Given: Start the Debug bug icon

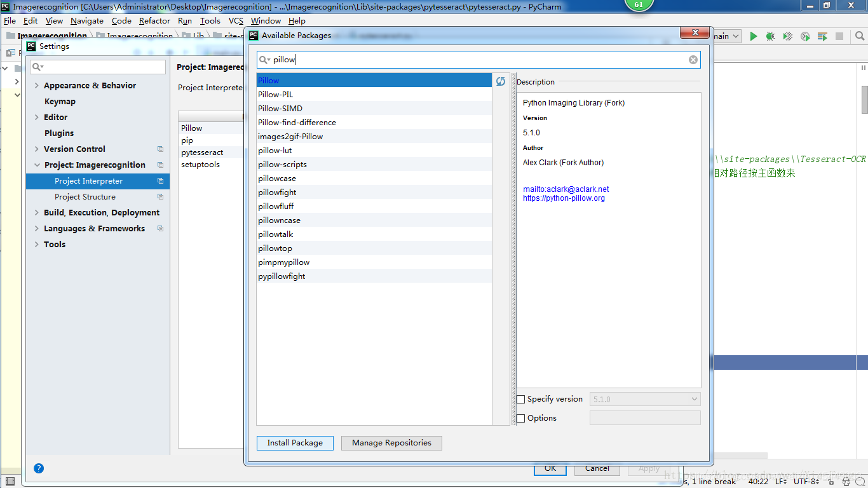Looking at the screenshot, I should tap(770, 36).
